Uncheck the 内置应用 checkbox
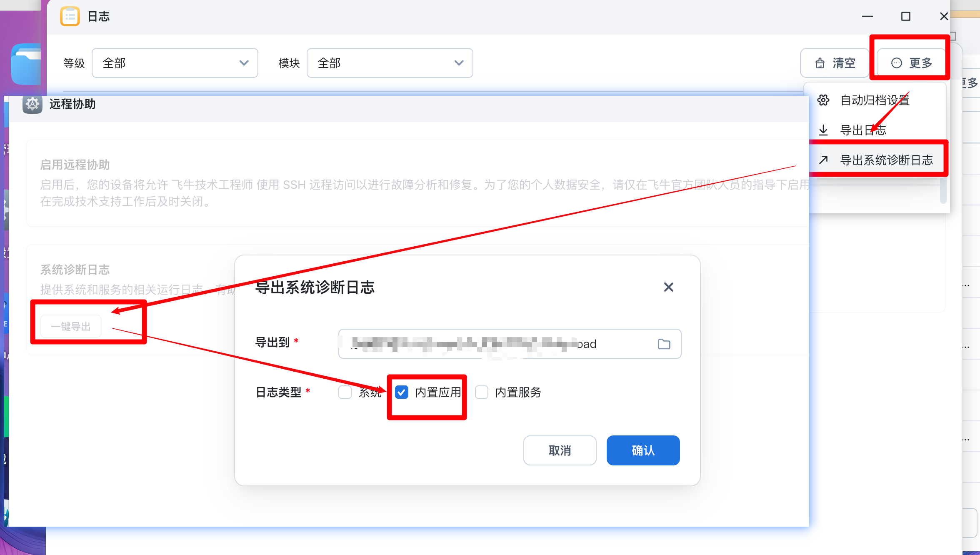This screenshot has width=980, height=555. [x=402, y=392]
